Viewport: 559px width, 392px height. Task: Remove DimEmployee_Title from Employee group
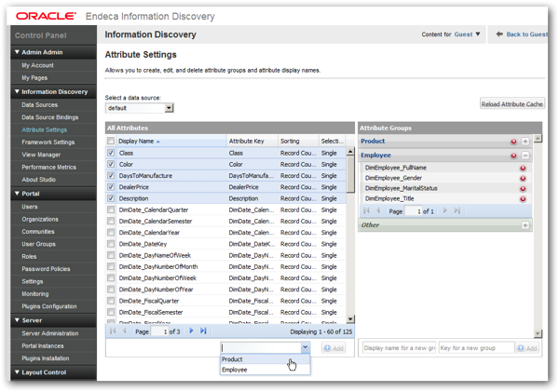pos(523,199)
